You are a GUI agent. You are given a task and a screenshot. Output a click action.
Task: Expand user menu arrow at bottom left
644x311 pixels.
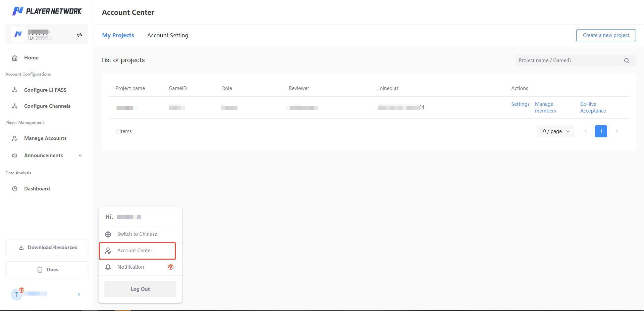pos(79,294)
